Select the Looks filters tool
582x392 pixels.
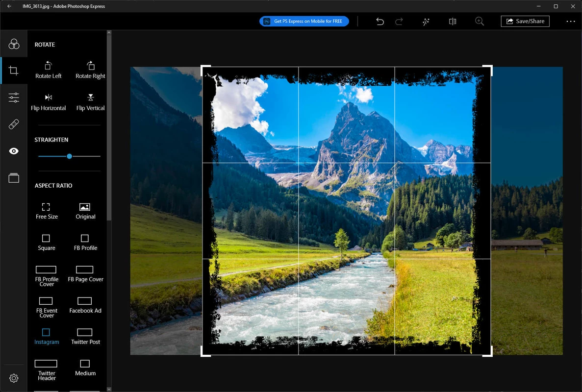click(x=14, y=43)
